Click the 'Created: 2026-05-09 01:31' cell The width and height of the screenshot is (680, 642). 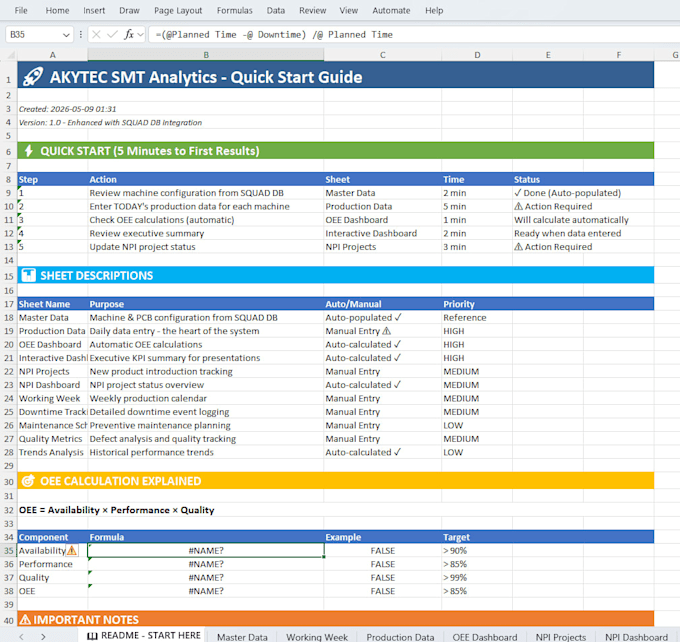[x=67, y=109]
